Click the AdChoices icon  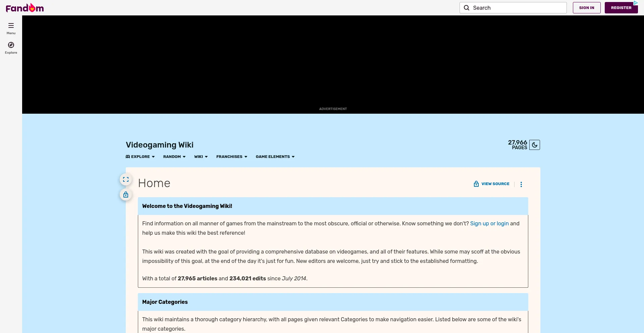tap(635, 3)
